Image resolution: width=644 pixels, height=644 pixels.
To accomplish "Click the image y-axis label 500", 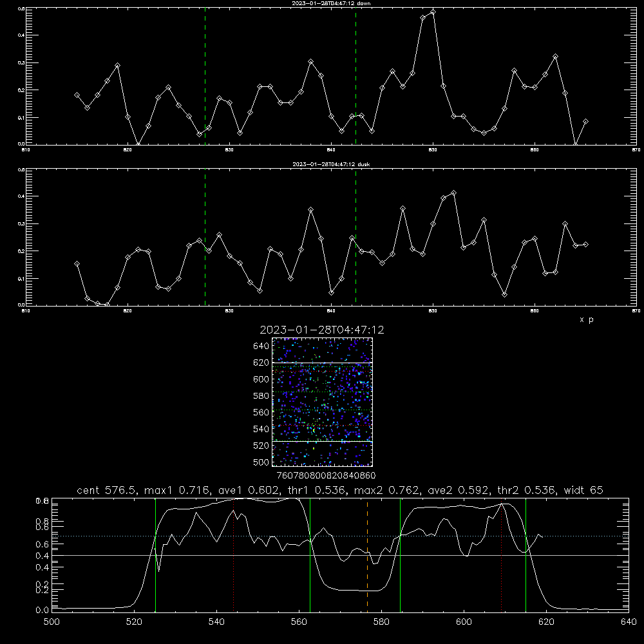I will (261, 462).
